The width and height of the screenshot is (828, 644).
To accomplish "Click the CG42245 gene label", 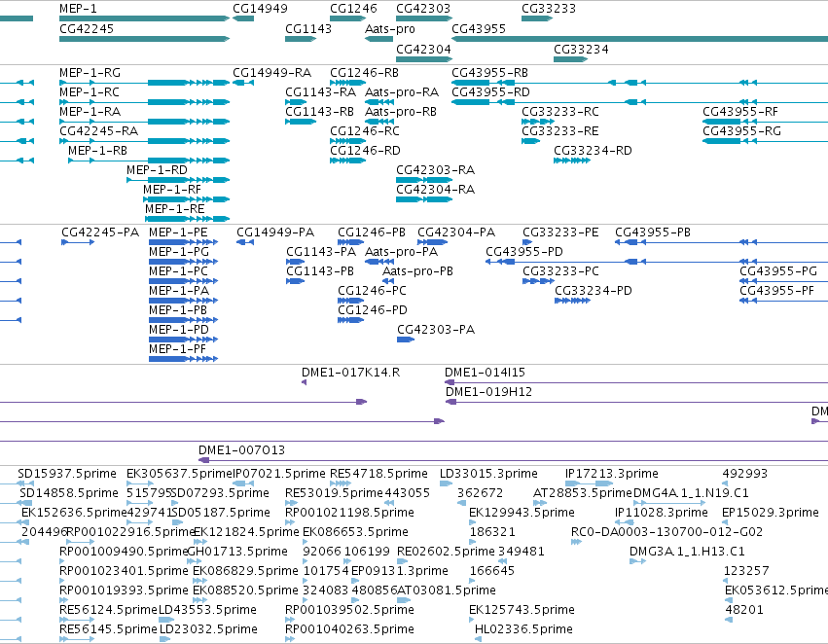I will tap(87, 28).
